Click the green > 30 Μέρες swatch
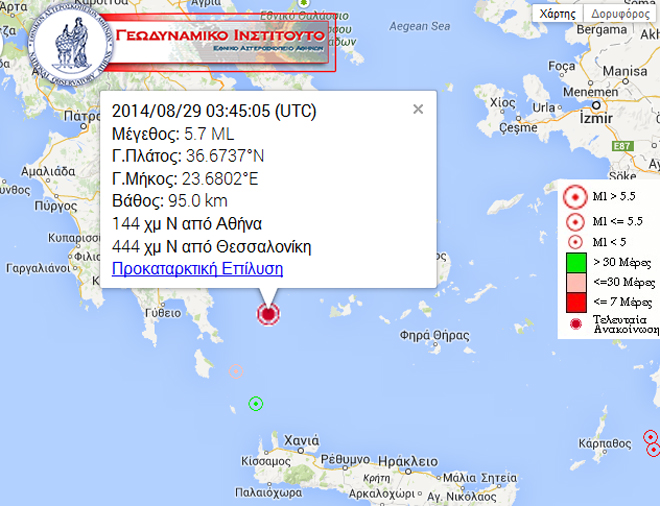The height and width of the screenshot is (506, 660). tap(575, 262)
